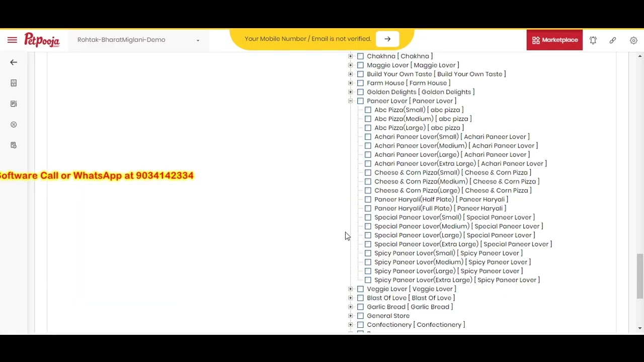The height and width of the screenshot is (362, 644).
Task: Click the General Store category label
Action: coord(388,316)
